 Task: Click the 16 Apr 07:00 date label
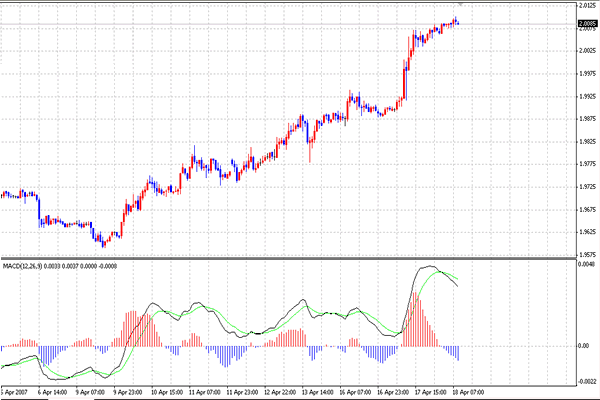pyautogui.click(x=355, y=392)
